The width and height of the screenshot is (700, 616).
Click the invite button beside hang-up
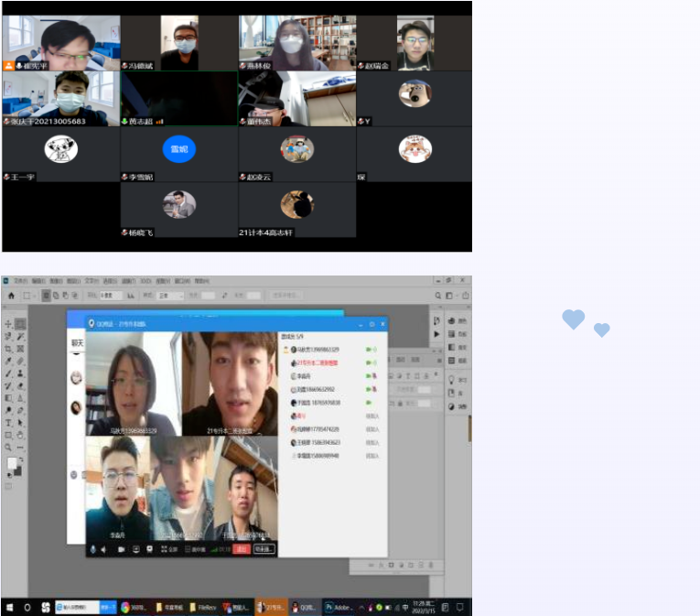click(264, 549)
